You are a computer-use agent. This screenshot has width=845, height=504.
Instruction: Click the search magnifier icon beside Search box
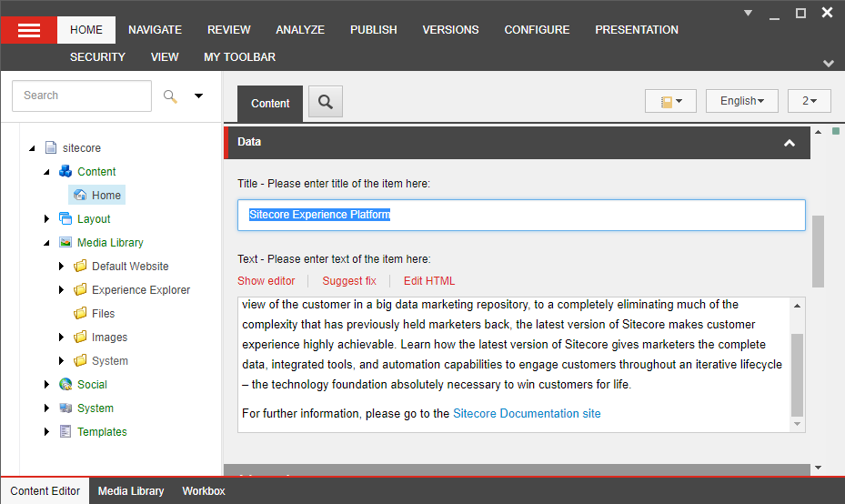pyautogui.click(x=170, y=96)
